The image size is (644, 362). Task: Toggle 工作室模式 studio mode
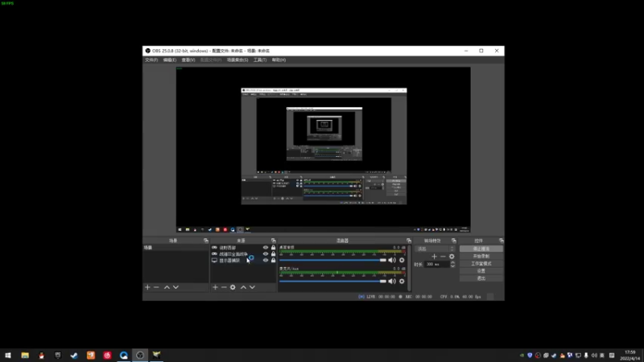point(481,264)
